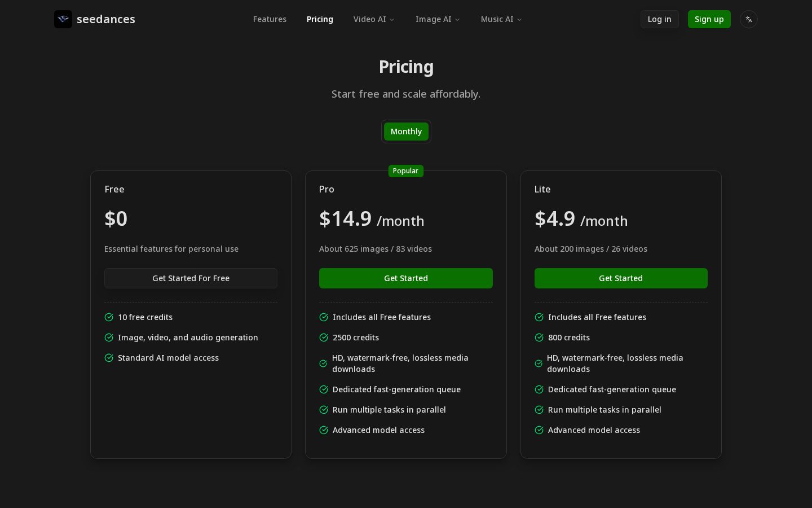Click "About 200 images / 26 videos"

tap(591, 249)
